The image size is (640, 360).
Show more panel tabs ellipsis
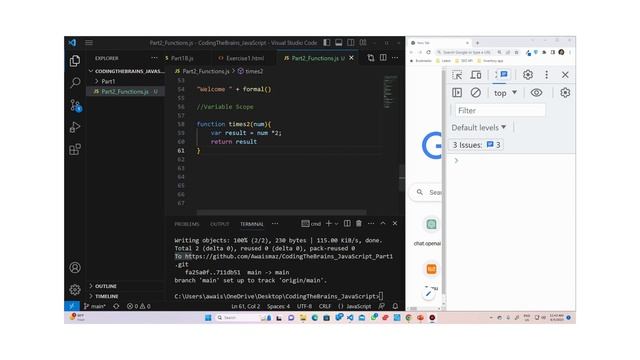(x=275, y=224)
